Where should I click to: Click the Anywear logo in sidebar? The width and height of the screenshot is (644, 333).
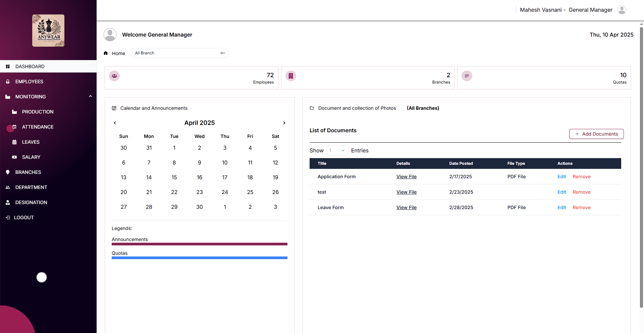pos(48,31)
